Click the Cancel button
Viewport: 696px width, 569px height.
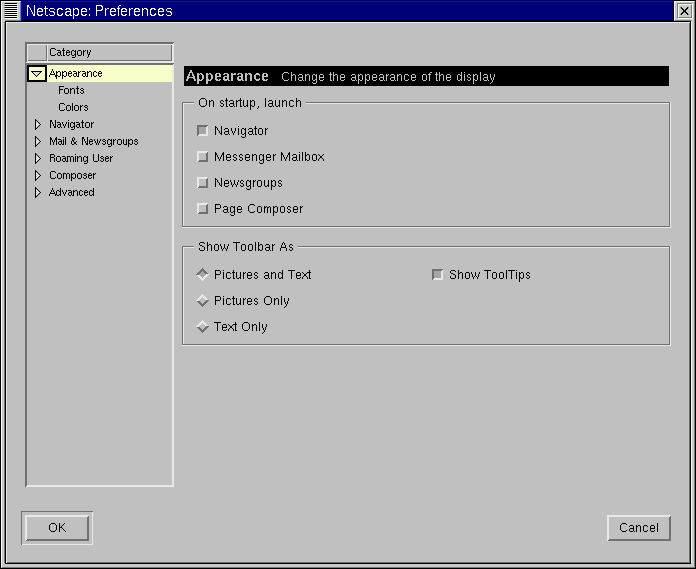638,528
